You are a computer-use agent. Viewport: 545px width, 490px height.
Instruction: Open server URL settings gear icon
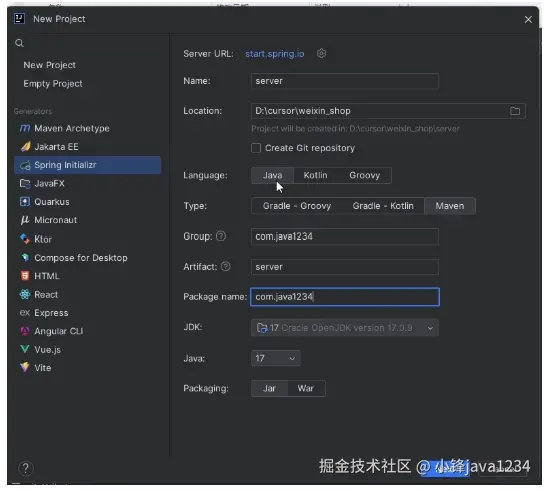[x=322, y=54]
